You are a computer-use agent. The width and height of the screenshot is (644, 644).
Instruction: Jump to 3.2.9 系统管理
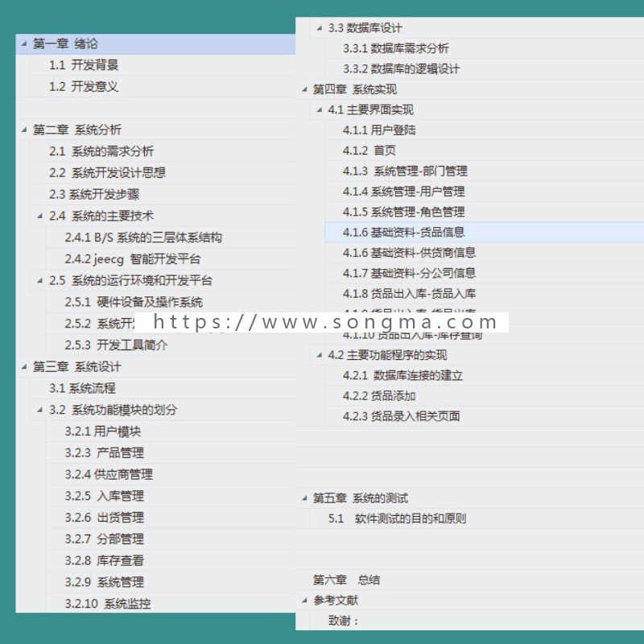click(x=105, y=582)
